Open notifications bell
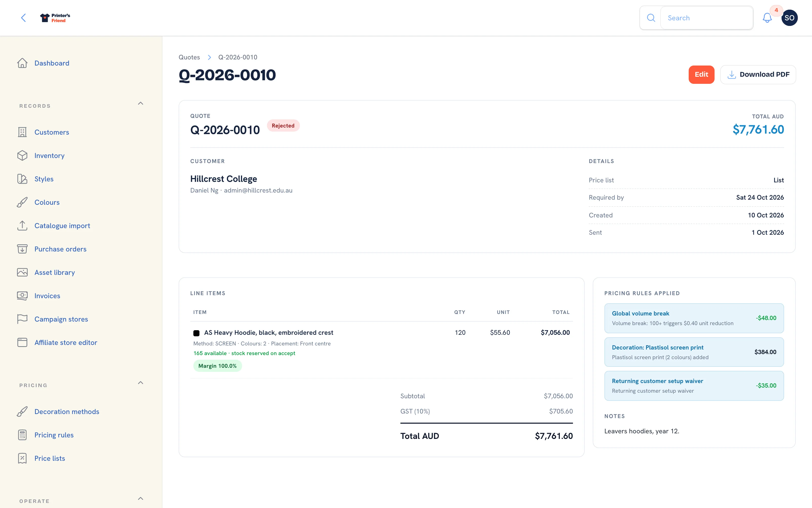This screenshot has height=508, width=812. point(767,18)
